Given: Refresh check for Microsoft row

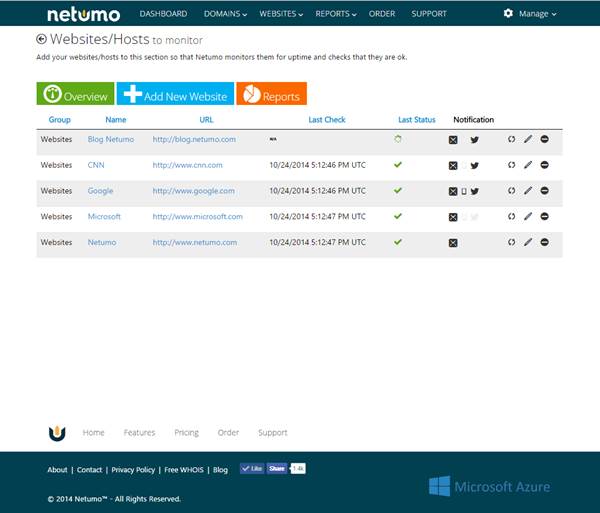Looking at the screenshot, I should click(512, 217).
